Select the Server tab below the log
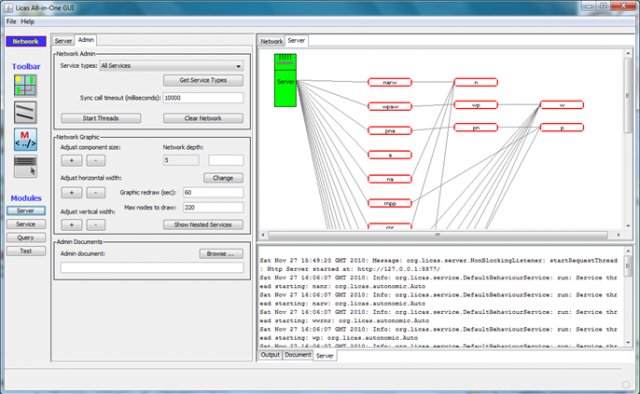Image resolution: width=640 pixels, height=394 pixels. pyautogui.click(x=325, y=356)
